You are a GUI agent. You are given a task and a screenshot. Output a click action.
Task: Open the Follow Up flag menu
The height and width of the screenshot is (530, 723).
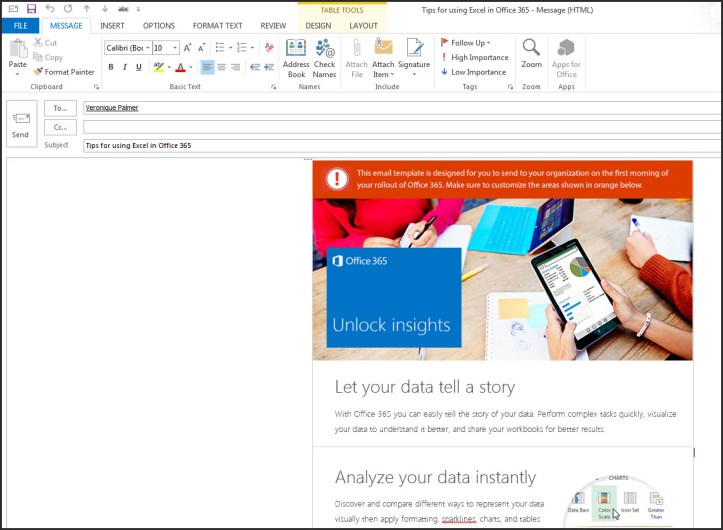[465, 43]
